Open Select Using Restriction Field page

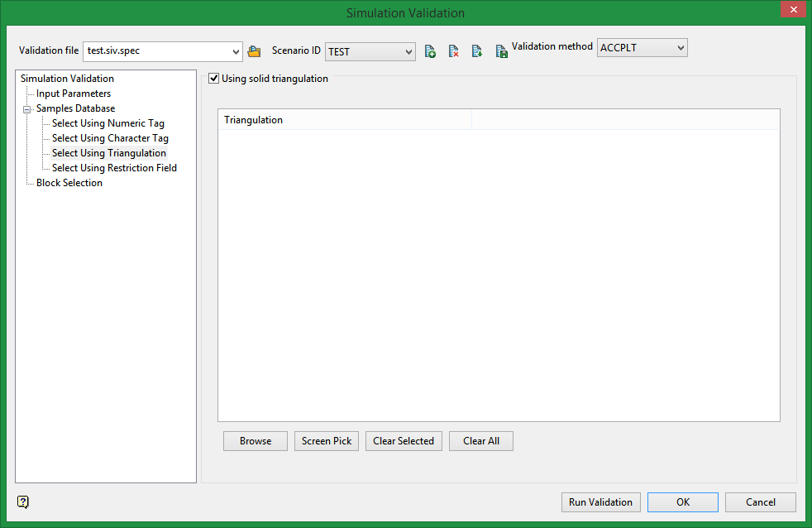tap(114, 168)
